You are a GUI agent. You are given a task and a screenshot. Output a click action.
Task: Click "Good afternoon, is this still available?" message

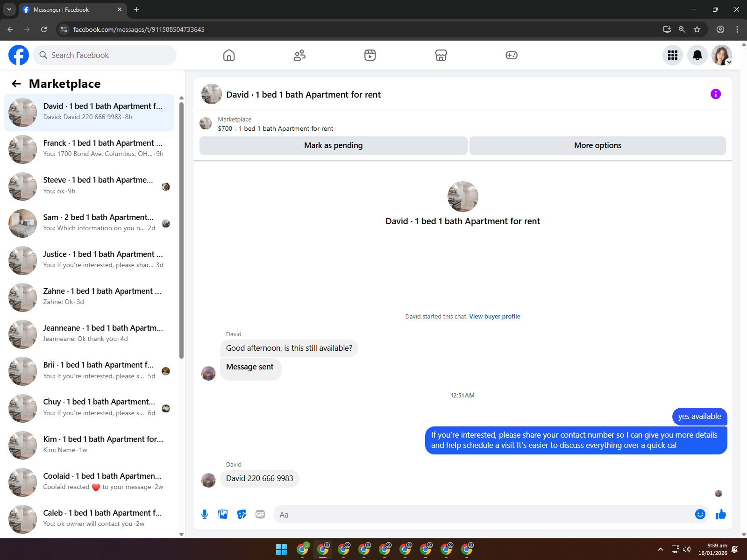(x=289, y=348)
